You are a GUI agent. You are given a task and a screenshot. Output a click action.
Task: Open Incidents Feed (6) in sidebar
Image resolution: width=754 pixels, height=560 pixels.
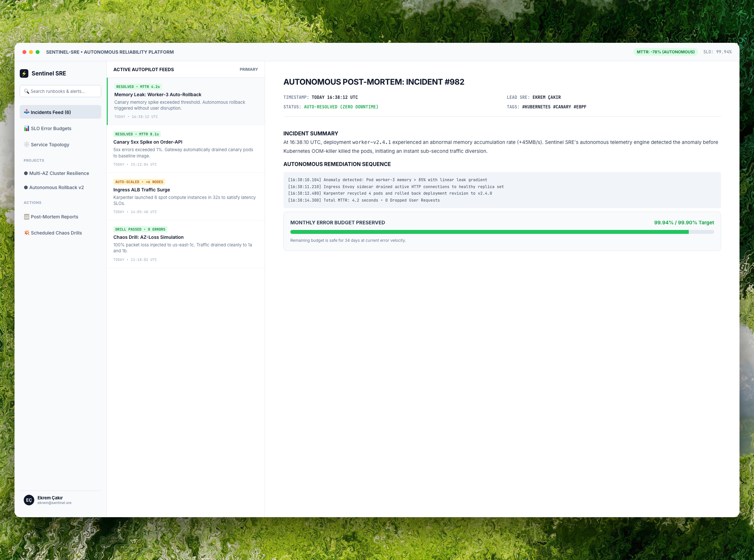click(x=60, y=112)
